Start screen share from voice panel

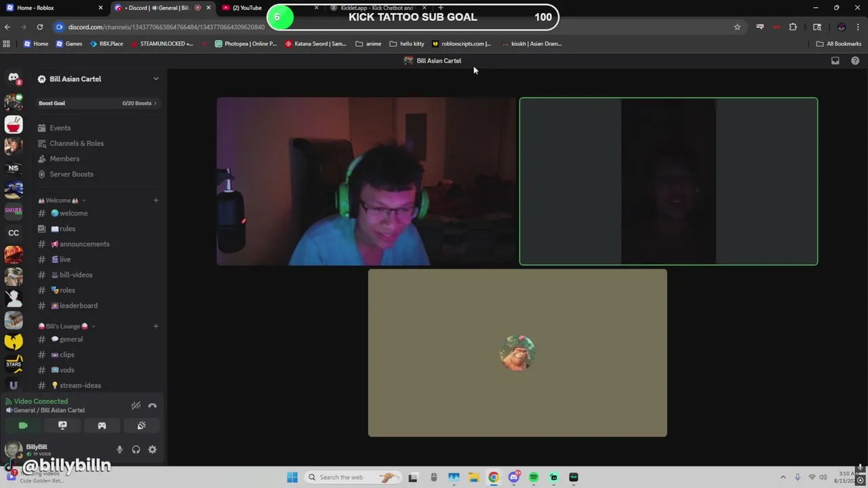[62, 426]
